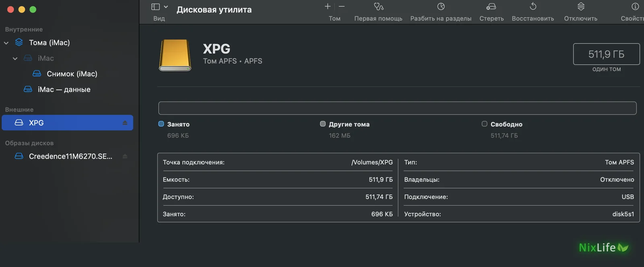Eject the XPG external drive
Screen dimensions: 644x267
(x=125, y=123)
